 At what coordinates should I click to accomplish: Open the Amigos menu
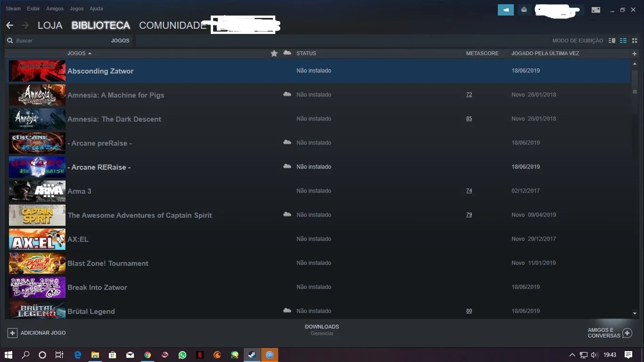(55, 8)
